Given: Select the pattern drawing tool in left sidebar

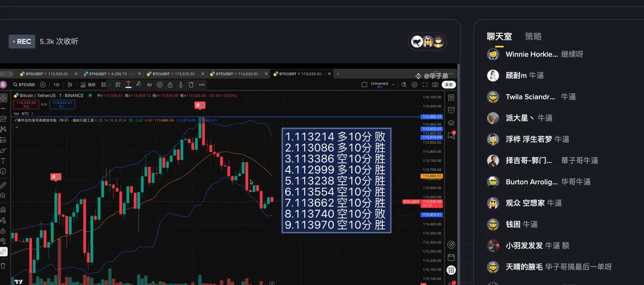Looking at the screenshot, I should tap(3, 129).
